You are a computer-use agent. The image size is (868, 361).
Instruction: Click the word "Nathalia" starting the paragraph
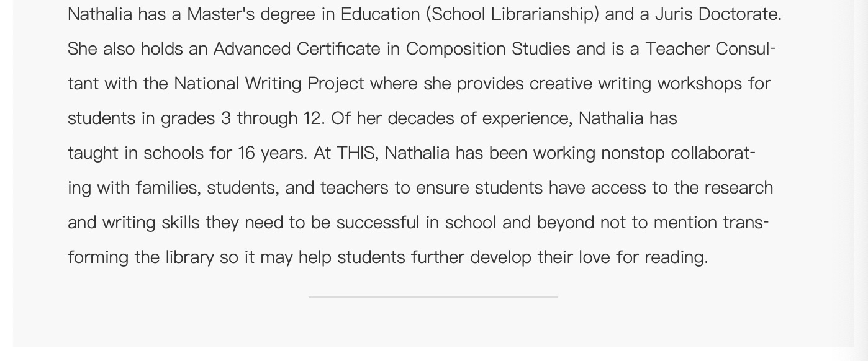[100, 14]
